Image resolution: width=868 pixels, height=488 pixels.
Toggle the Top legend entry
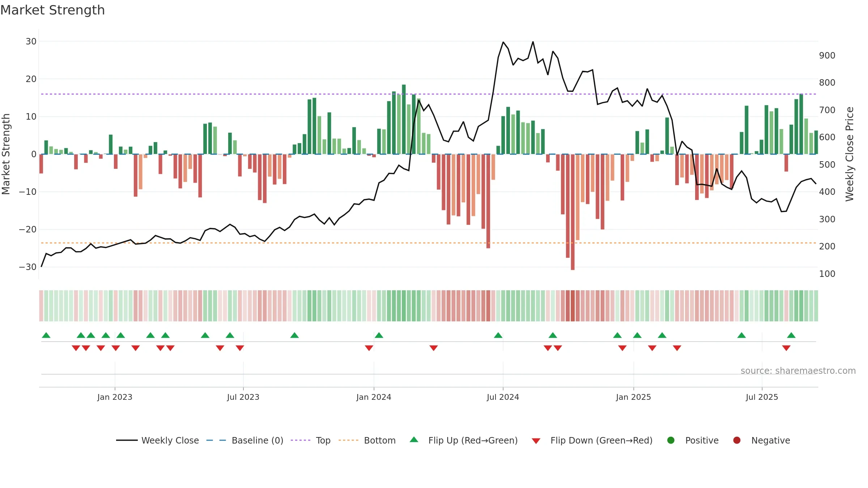pos(311,440)
